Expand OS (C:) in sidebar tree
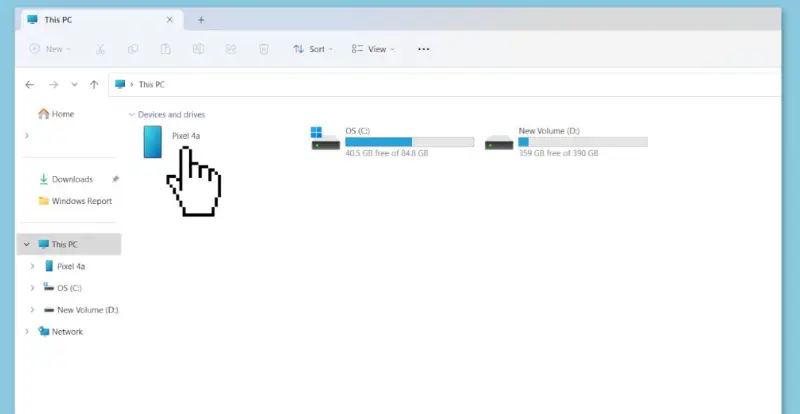 point(32,288)
